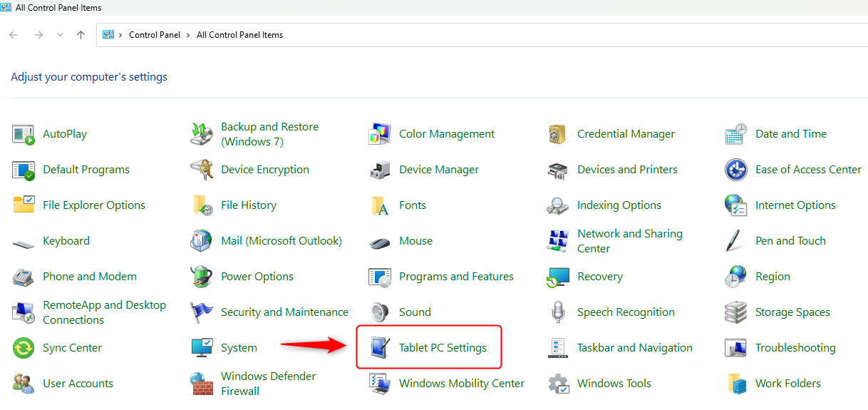Open the Sound speaker icon

click(x=380, y=312)
